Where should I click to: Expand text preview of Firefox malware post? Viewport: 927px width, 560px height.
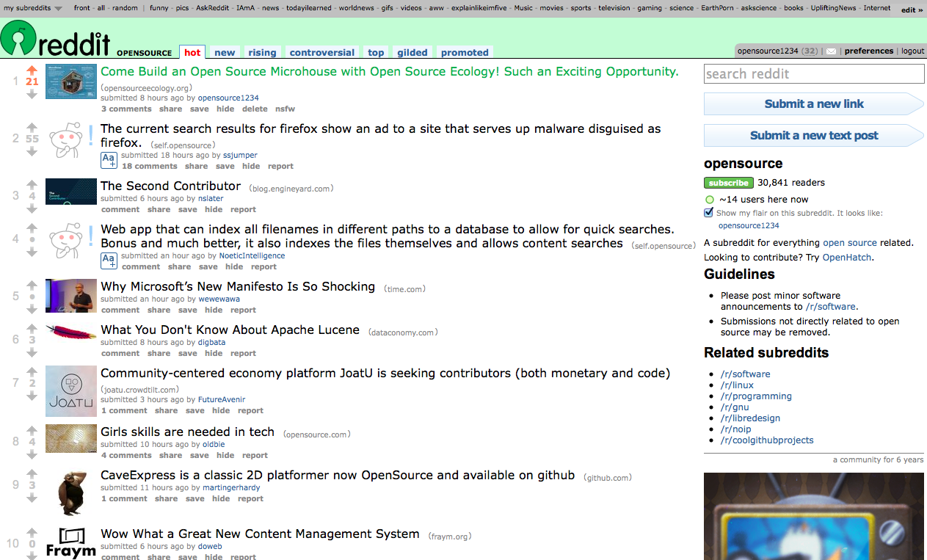coord(109,161)
